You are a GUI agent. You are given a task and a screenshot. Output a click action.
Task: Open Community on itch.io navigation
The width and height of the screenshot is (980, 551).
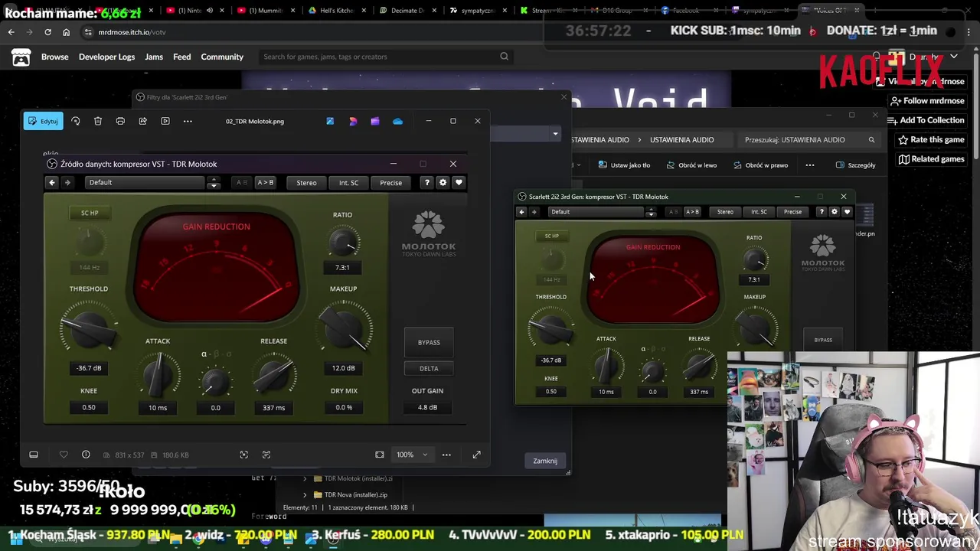click(222, 57)
